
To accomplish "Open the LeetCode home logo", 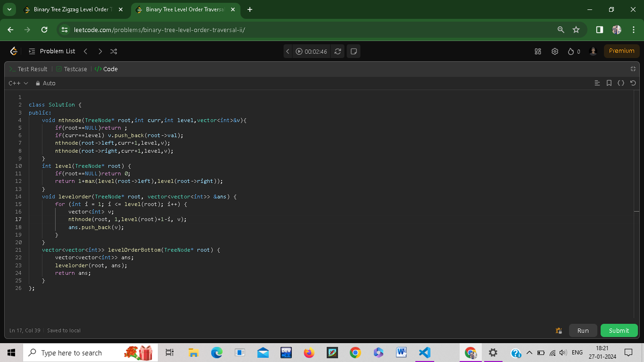I will coord(14,51).
